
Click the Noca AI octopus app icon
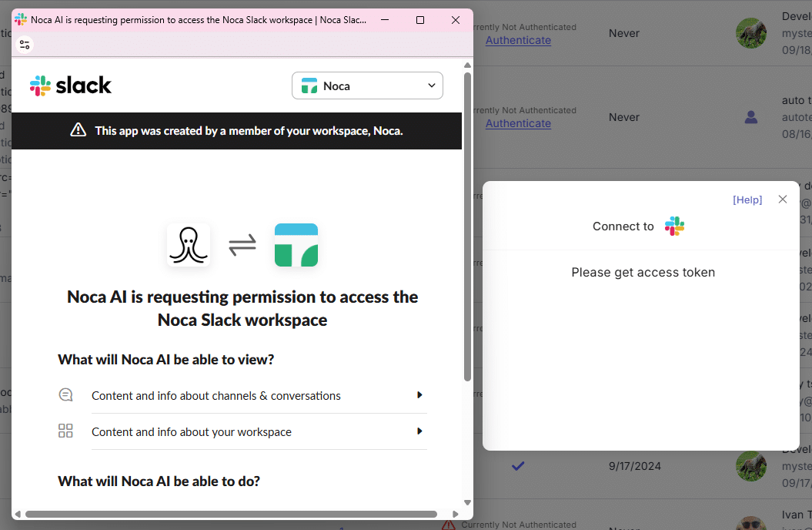coord(189,245)
